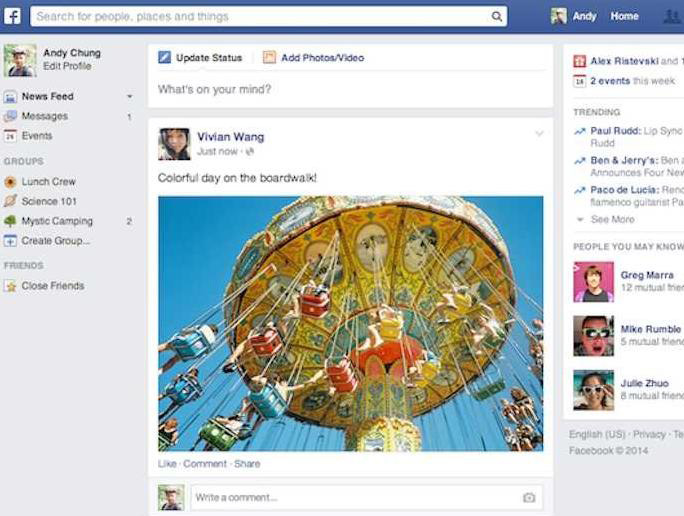This screenshot has width=684, height=516.
Task: Switch to Add Photos/Video tab
Action: [x=314, y=58]
